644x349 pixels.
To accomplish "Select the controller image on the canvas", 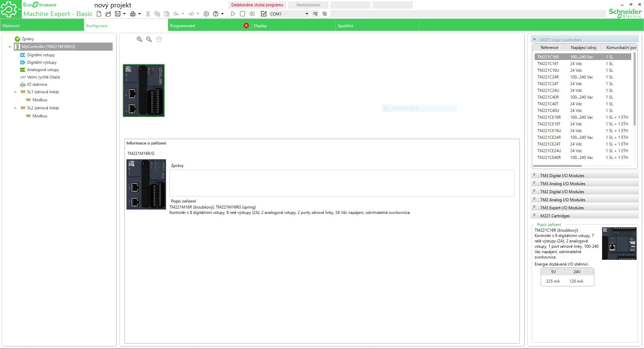I will (x=144, y=91).
